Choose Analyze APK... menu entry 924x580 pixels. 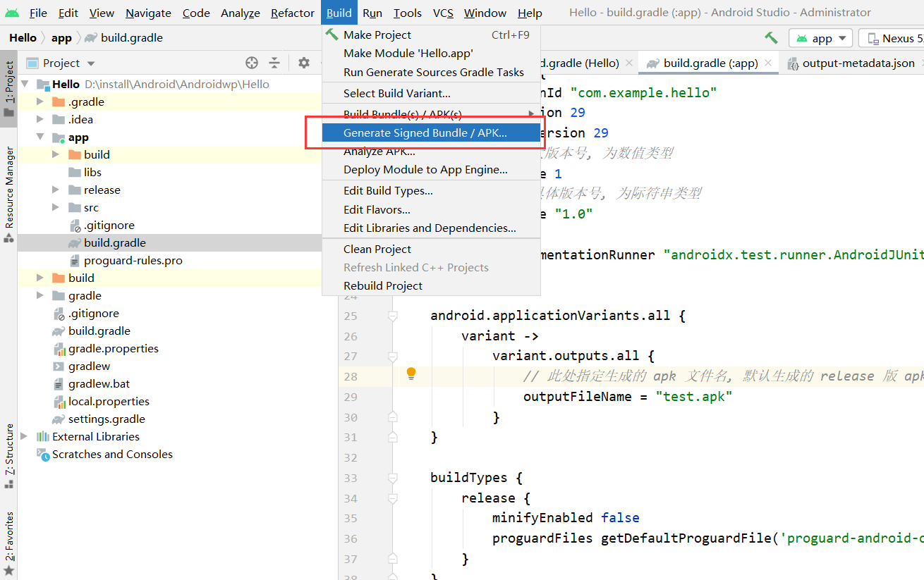tap(431, 151)
